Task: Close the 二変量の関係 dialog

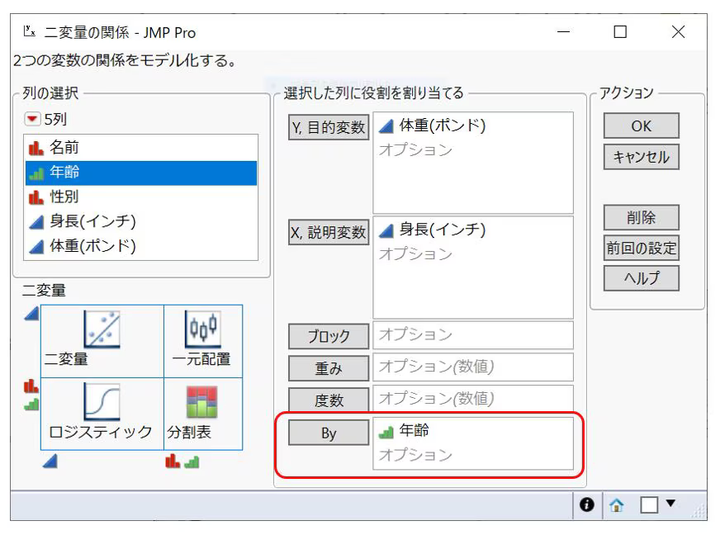Action: coord(678,32)
